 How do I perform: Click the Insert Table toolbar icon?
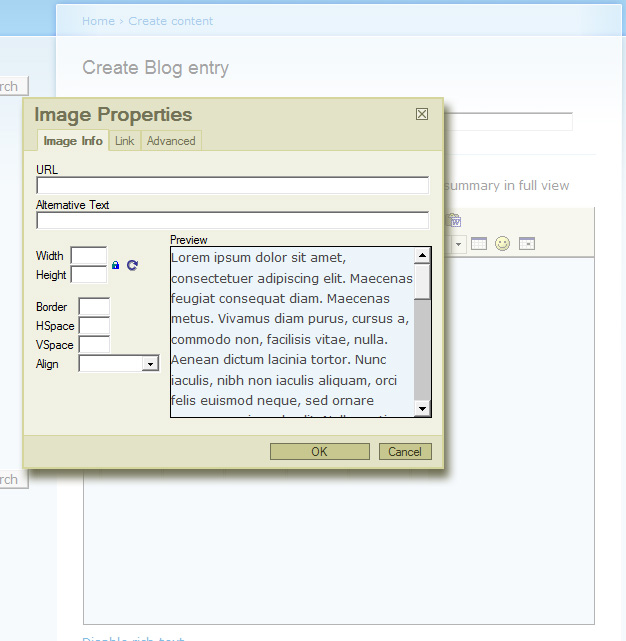click(x=479, y=244)
